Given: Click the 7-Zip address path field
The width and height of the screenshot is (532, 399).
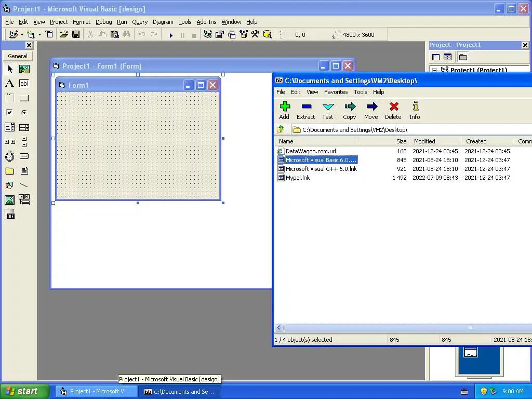Looking at the screenshot, I should tap(411, 129).
